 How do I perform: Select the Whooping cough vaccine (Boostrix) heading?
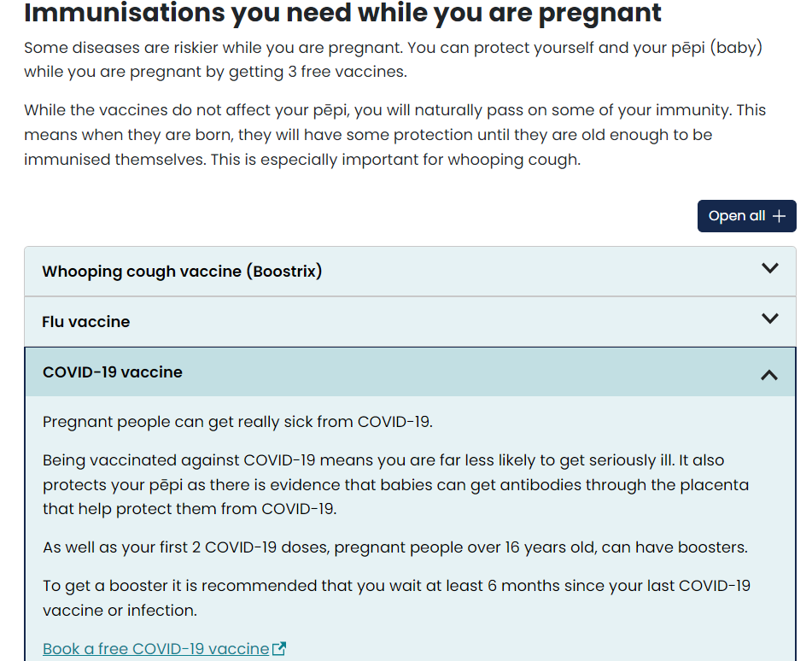182,272
